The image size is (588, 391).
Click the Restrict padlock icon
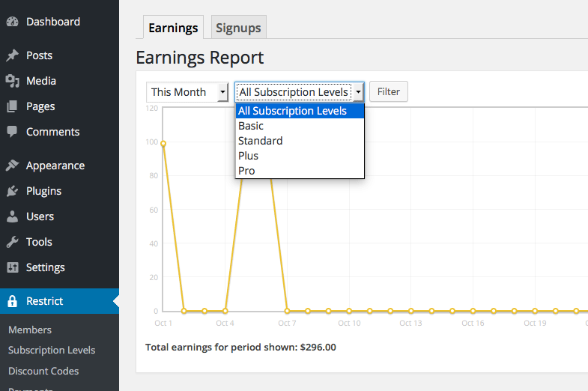point(12,301)
